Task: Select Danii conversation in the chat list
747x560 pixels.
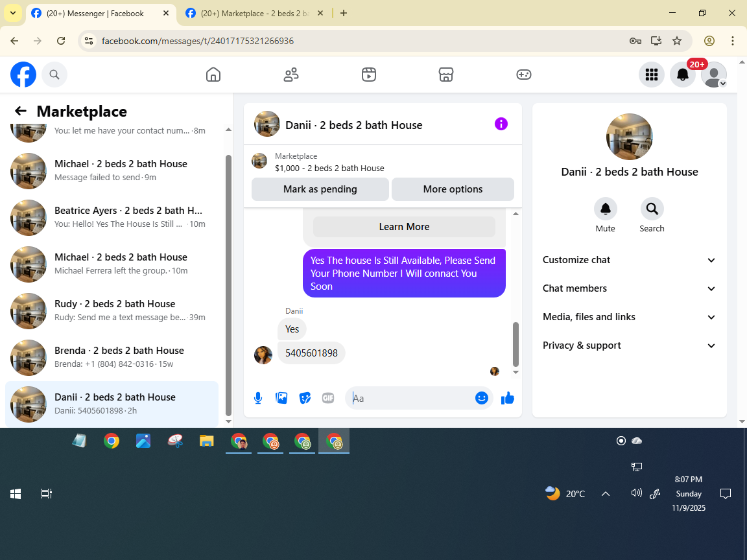Action: 112,404
